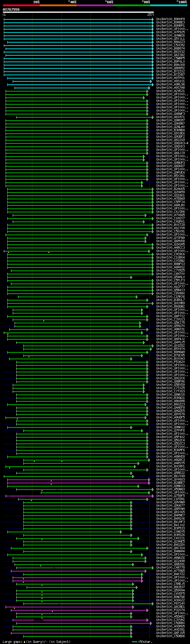This screenshot has height=644, width=190.
Task: Select hit label UniRef100_A0DMU5
Action: tap(170, 626)
